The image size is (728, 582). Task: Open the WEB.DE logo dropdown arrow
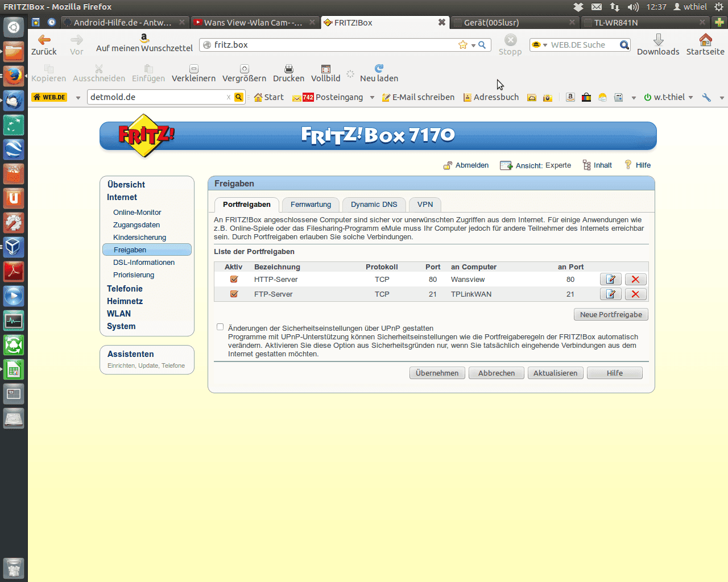pyautogui.click(x=78, y=98)
